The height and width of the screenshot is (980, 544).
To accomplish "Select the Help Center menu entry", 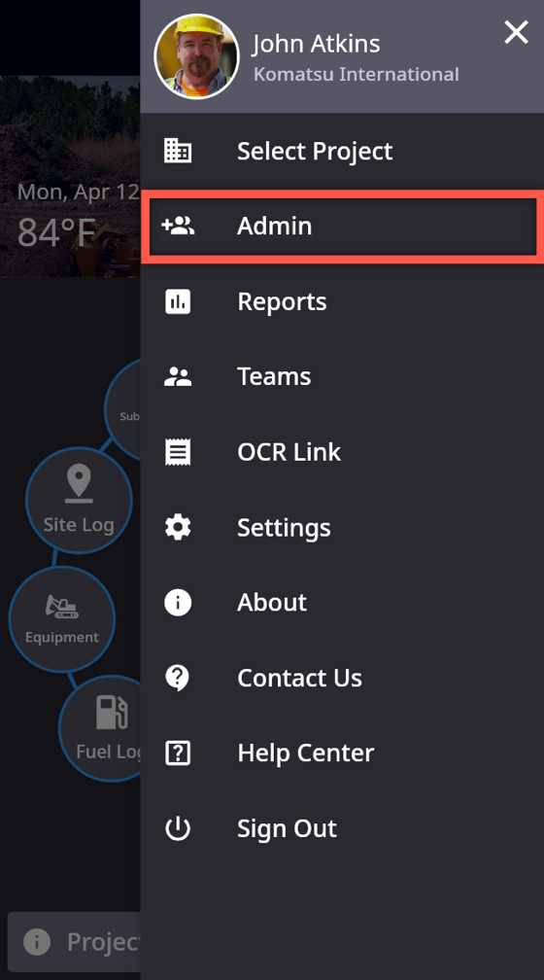I will pyautogui.click(x=342, y=753).
